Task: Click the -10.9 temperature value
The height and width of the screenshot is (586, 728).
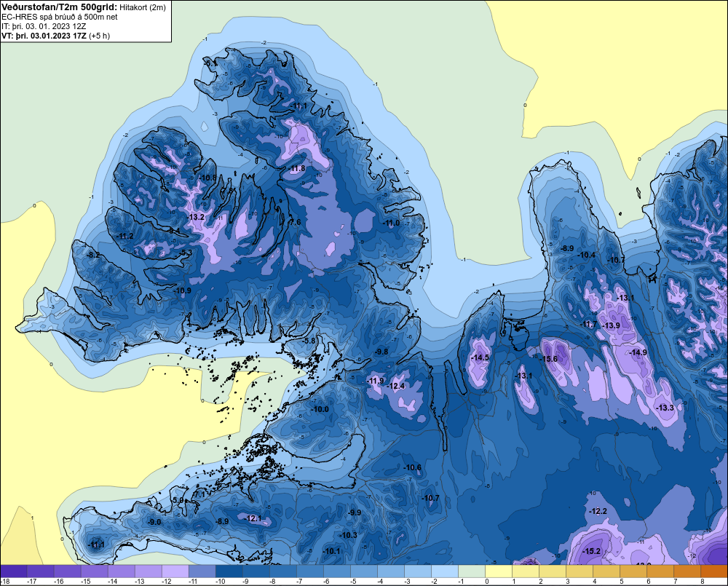Action: [x=182, y=290]
